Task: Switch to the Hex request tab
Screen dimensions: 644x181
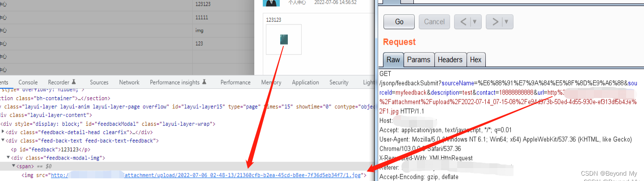Action: [476, 60]
